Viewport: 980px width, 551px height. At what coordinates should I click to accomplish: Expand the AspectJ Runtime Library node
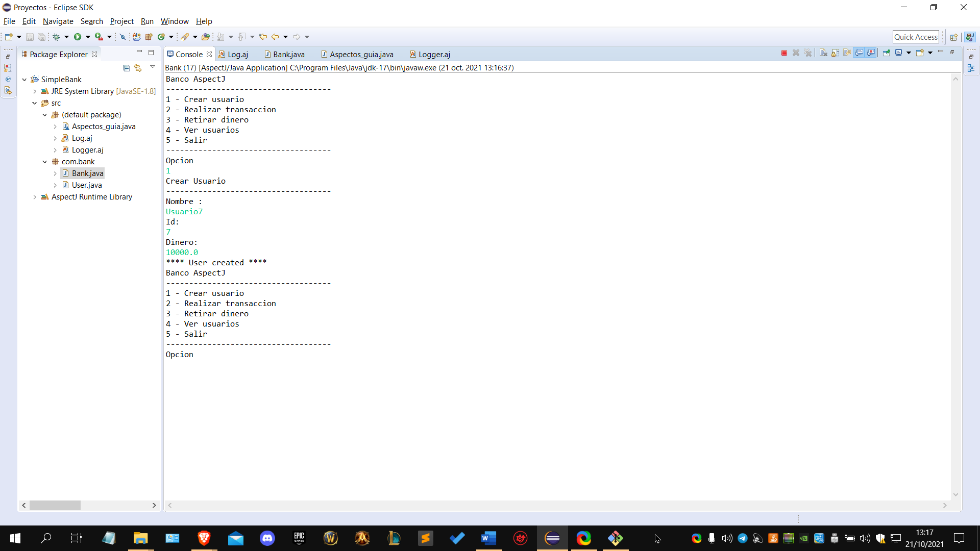(35, 197)
